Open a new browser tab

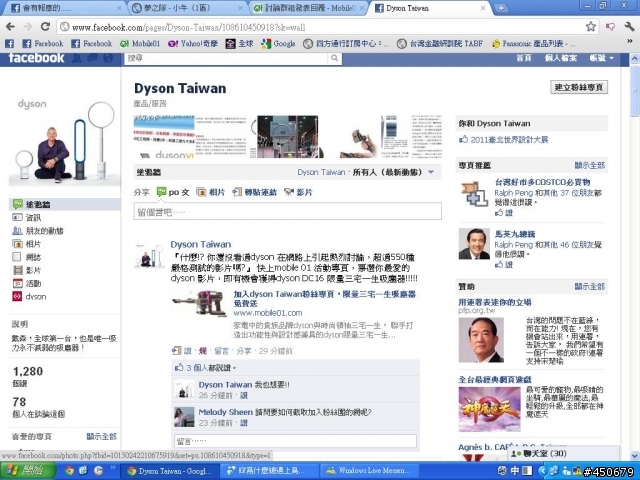[x=500, y=8]
